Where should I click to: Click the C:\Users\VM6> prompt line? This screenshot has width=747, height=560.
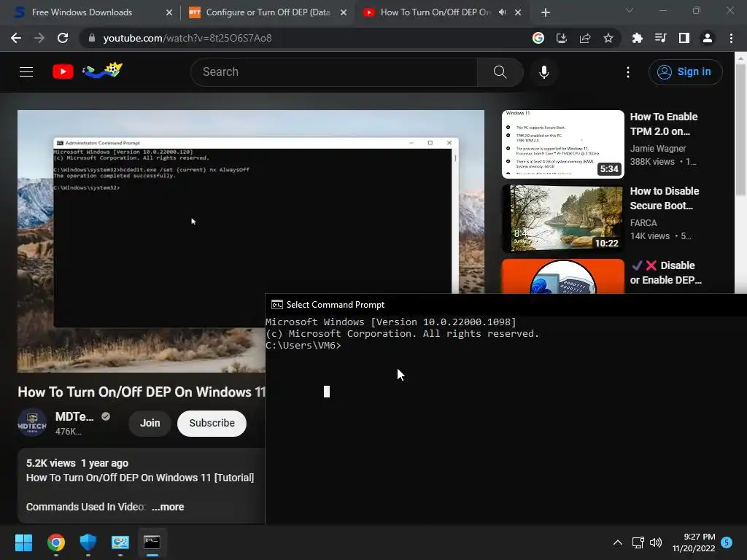(x=303, y=345)
